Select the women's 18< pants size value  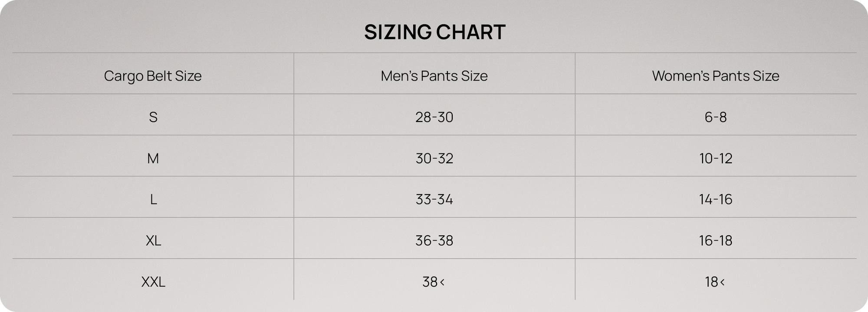pyautogui.click(x=714, y=282)
